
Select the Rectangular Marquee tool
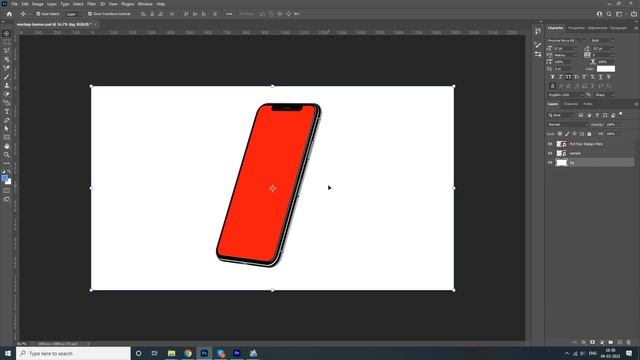click(x=7, y=42)
